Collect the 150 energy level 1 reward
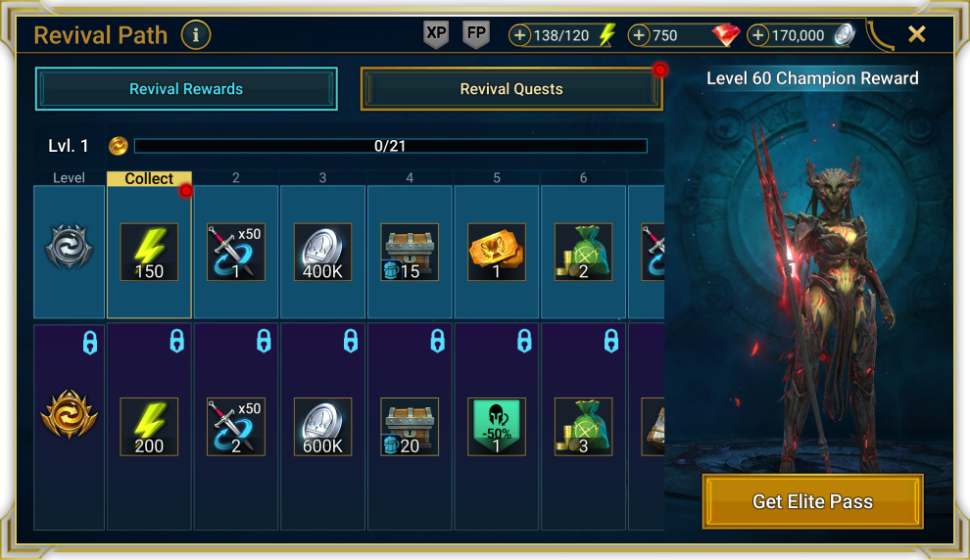Screen dimensions: 970x560 pos(149,253)
